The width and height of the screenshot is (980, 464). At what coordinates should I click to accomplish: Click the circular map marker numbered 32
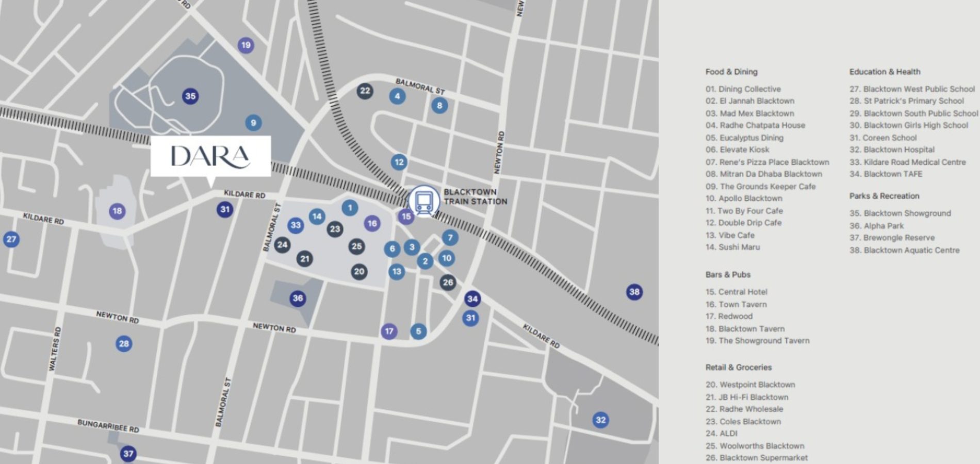pyautogui.click(x=601, y=420)
